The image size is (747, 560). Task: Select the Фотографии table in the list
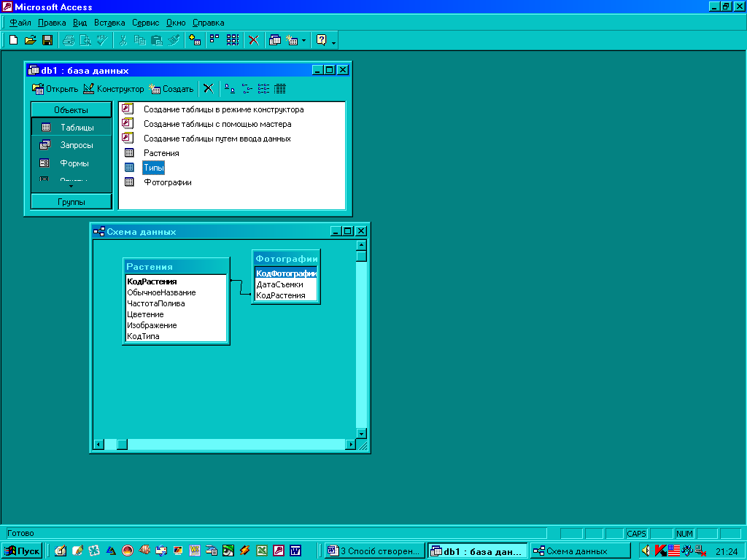point(167,182)
